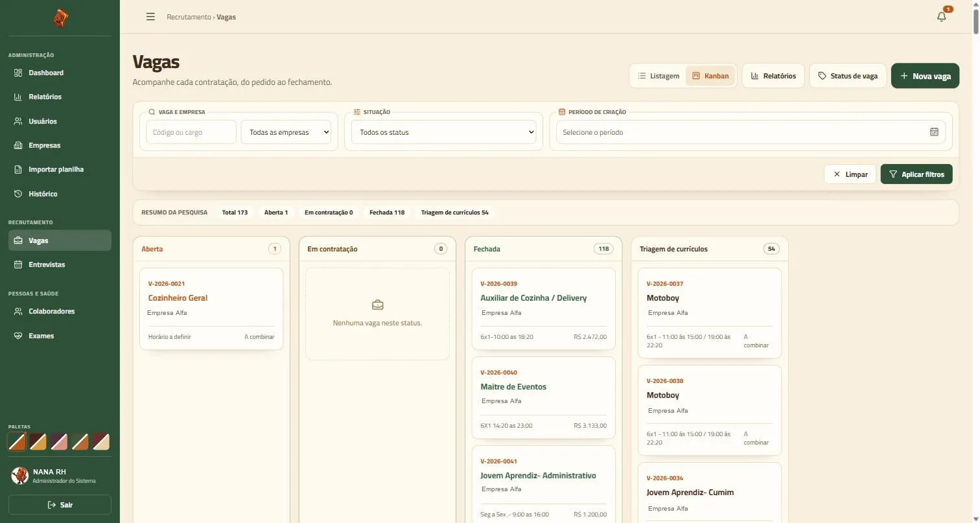Click the Relatórios button in page header

[x=773, y=76]
